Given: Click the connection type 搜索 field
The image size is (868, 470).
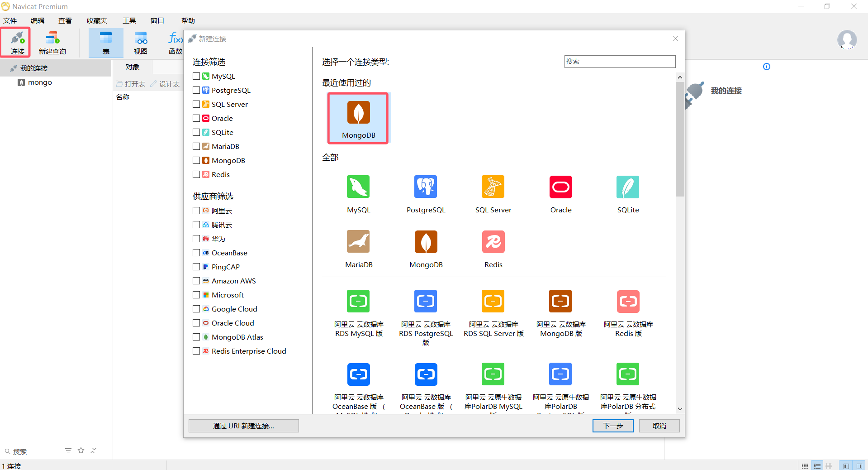Looking at the screenshot, I should coord(620,62).
